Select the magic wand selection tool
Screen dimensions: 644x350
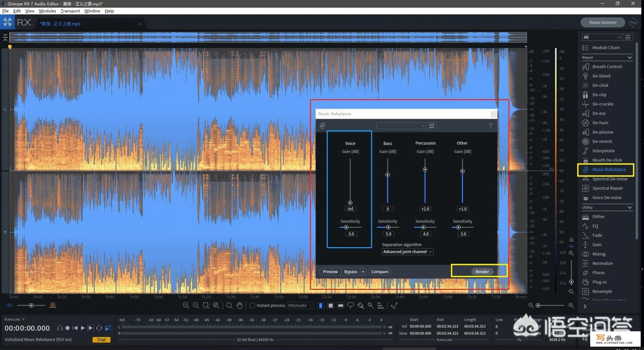(370, 305)
